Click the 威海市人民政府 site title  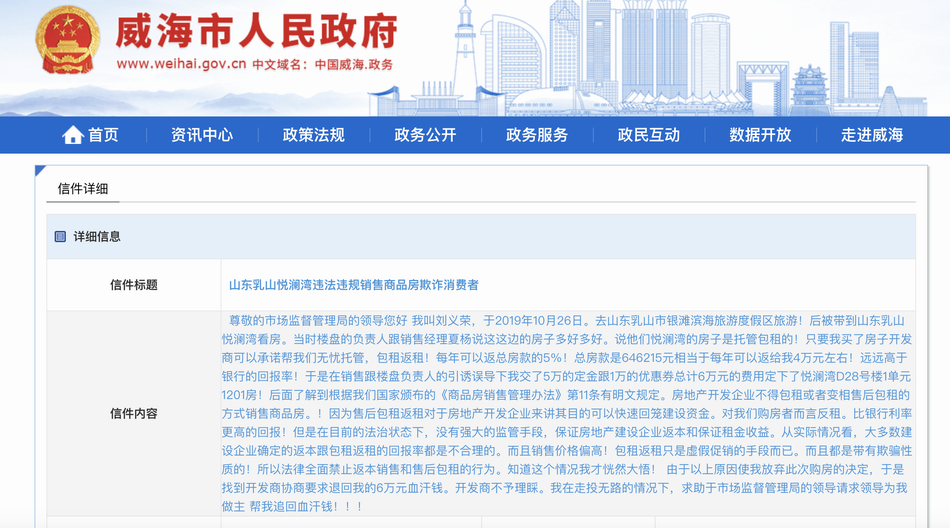(256, 31)
